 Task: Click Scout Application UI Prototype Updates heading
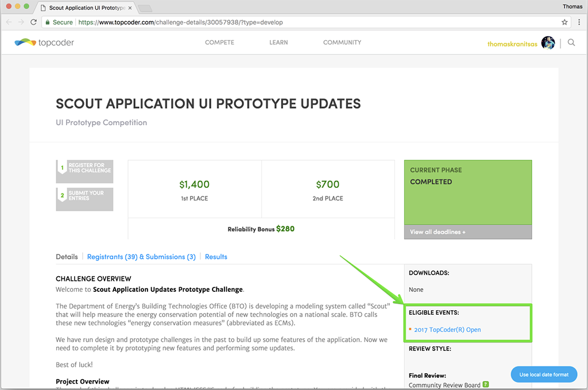(x=208, y=104)
